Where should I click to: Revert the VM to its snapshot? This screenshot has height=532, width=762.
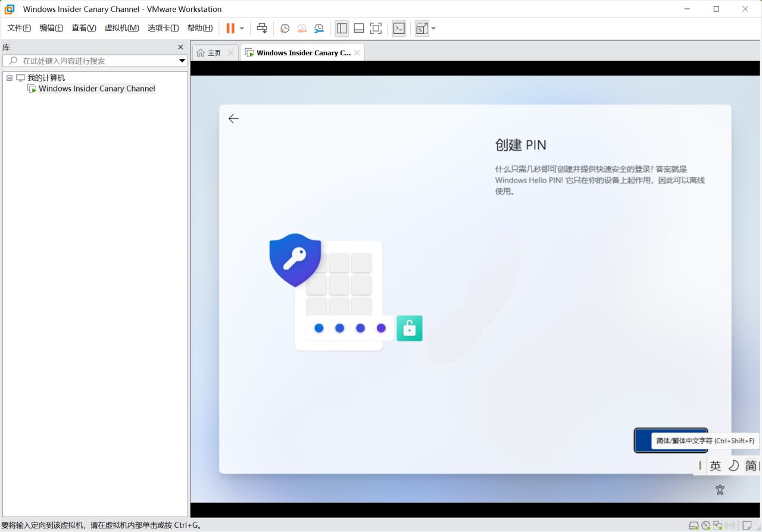point(302,28)
